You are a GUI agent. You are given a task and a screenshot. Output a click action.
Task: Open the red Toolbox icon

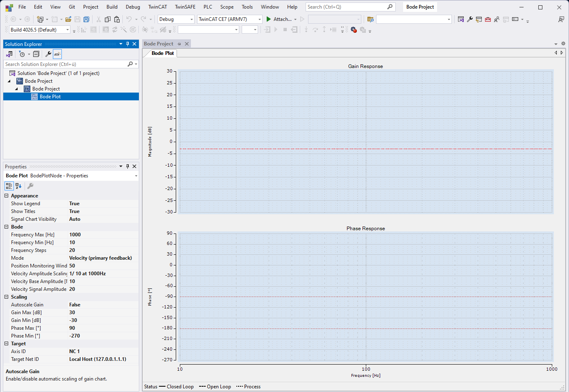488,19
